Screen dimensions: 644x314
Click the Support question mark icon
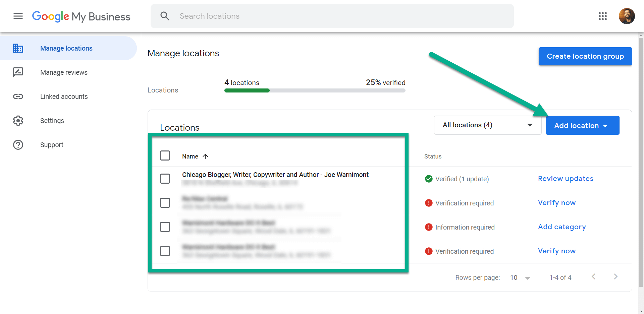click(18, 145)
